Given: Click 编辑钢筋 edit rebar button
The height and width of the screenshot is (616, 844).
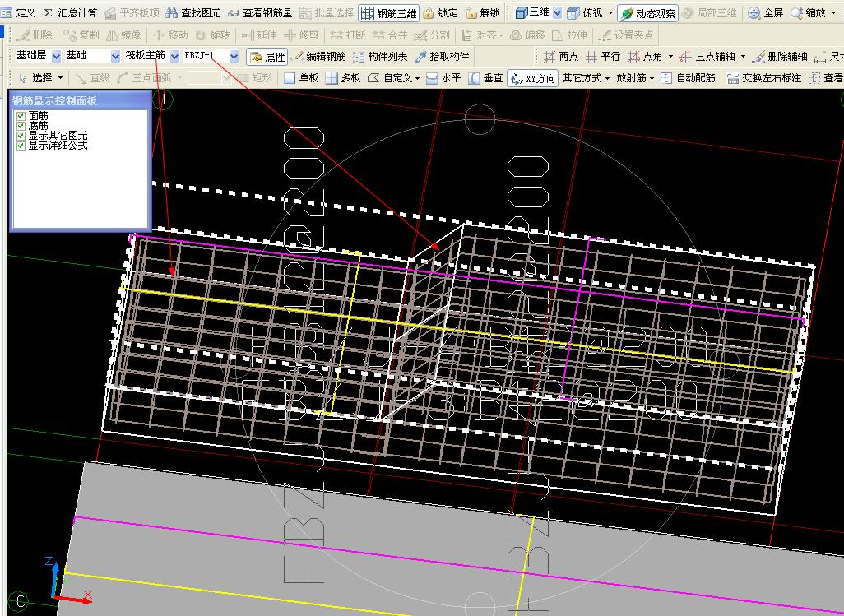Looking at the screenshot, I should [x=318, y=57].
